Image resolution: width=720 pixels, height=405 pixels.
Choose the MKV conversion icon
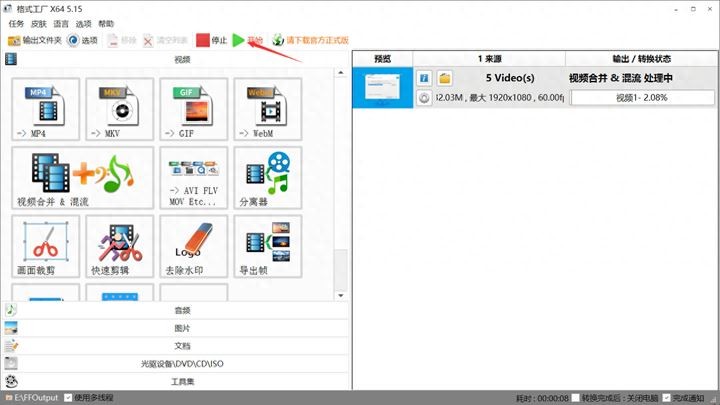(119, 109)
